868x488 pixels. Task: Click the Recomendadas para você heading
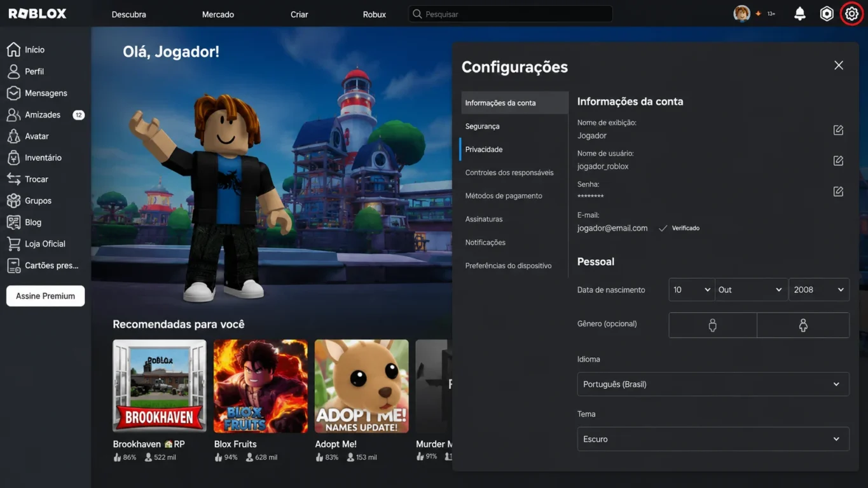(179, 324)
